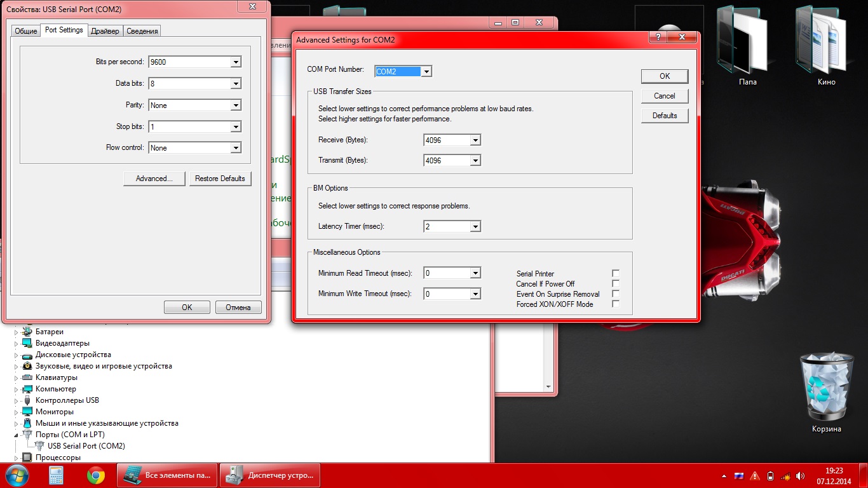Open the COM Port Number dropdown
The image size is (868, 488).
[x=426, y=72]
